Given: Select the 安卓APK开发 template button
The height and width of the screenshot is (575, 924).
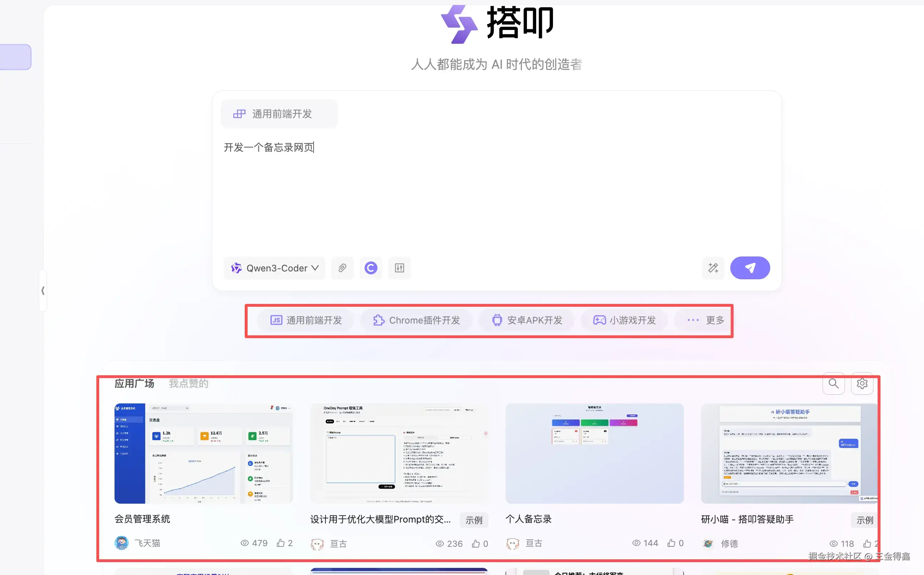Looking at the screenshot, I should point(527,320).
